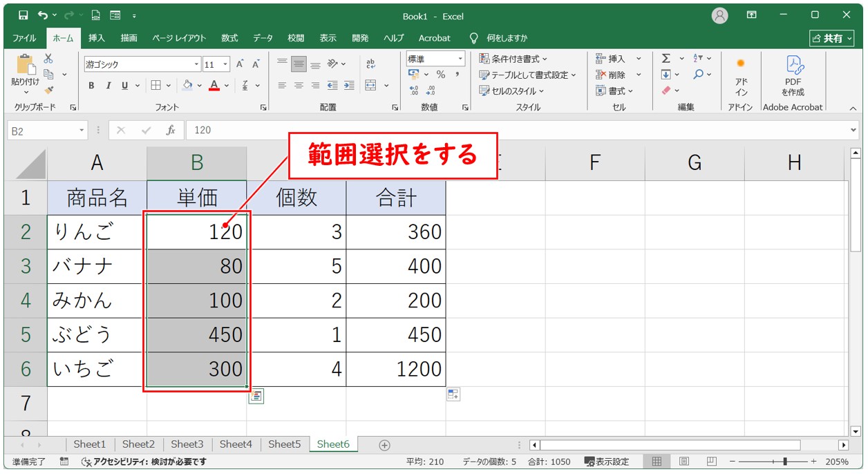Click the Cut scissors icon

click(x=48, y=59)
